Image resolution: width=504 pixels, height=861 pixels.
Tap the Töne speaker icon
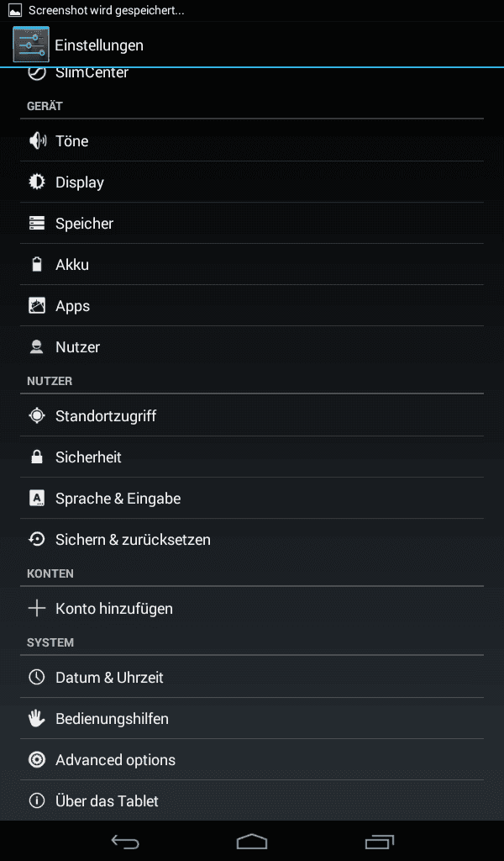(37, 140)
